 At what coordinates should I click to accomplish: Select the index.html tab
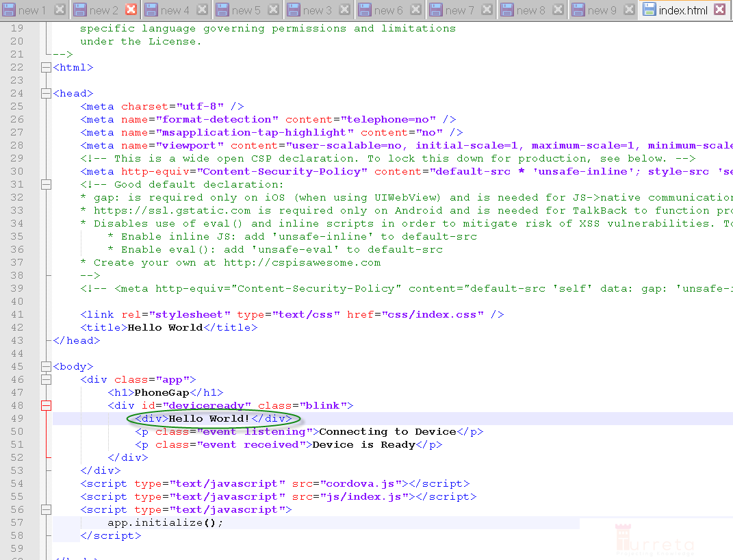(683, 10)
